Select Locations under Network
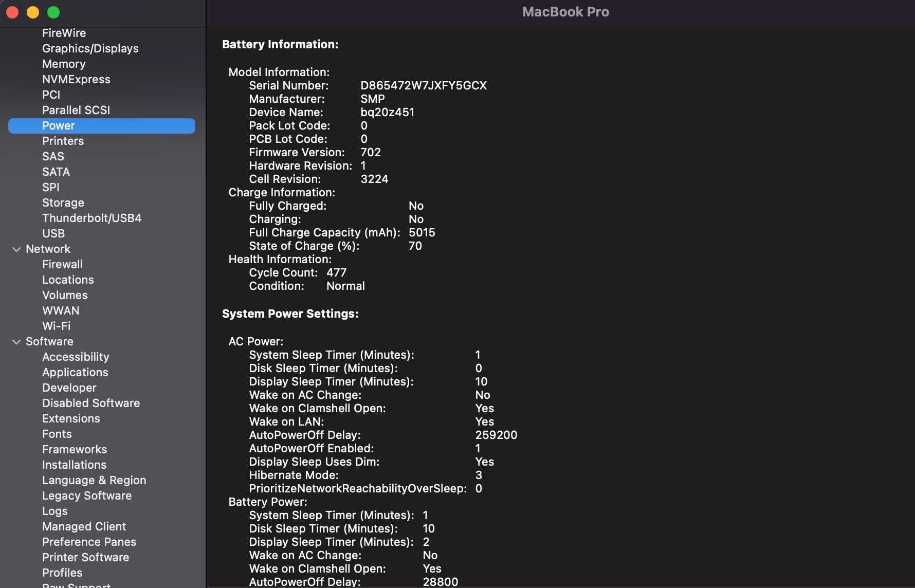Image resolution: width=915 pixels, height=588 pixels. click(68, 280)
